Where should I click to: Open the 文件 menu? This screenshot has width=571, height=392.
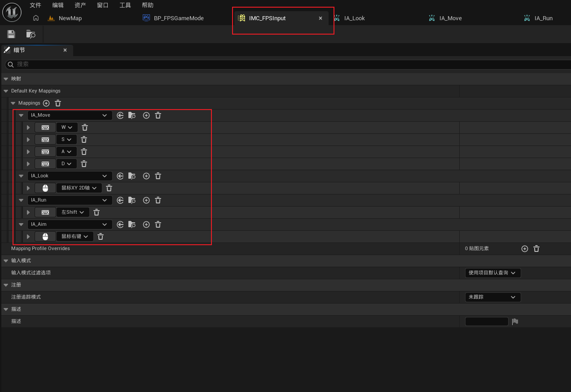[35, 5]
